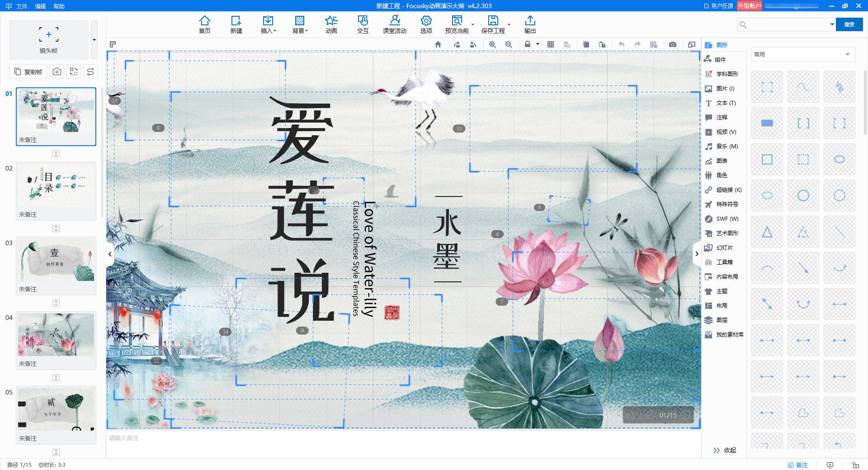Click the zoom in magnifier icon

(492, 44)
